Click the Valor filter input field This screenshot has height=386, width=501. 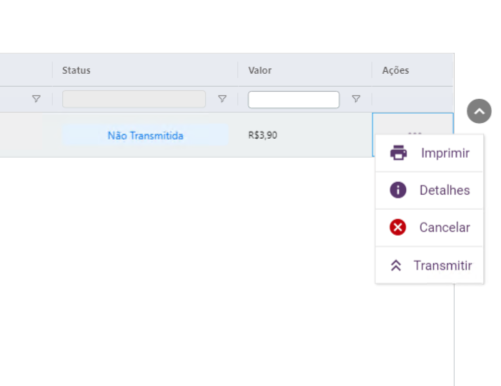(x=294, y=100)
